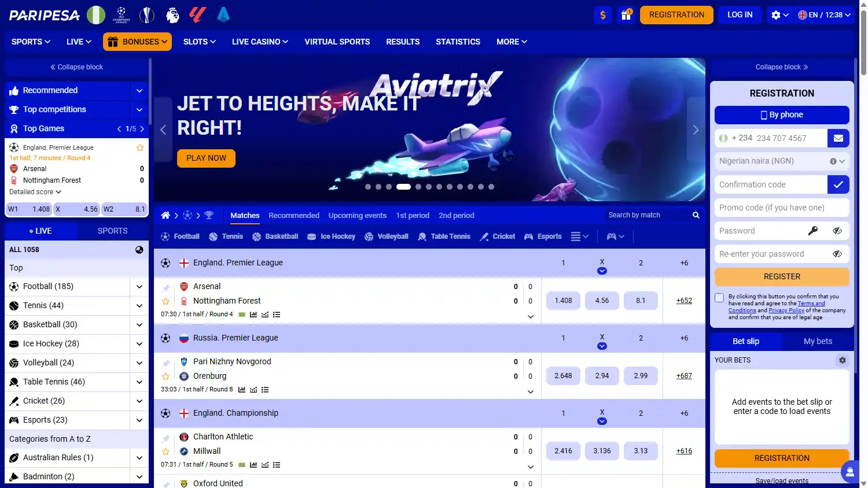Open the Nigeria flag league icon

96,15
